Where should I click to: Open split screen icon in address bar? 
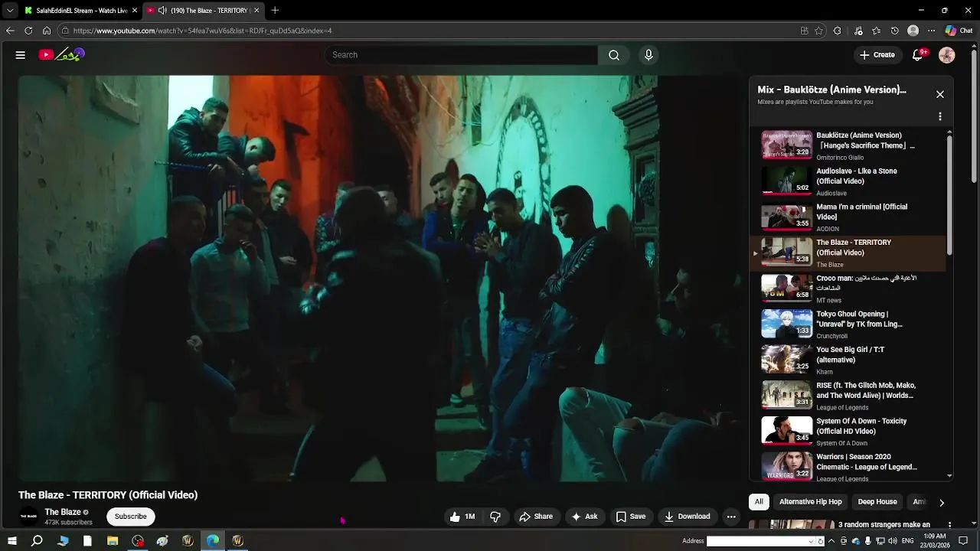pos(804,31)
